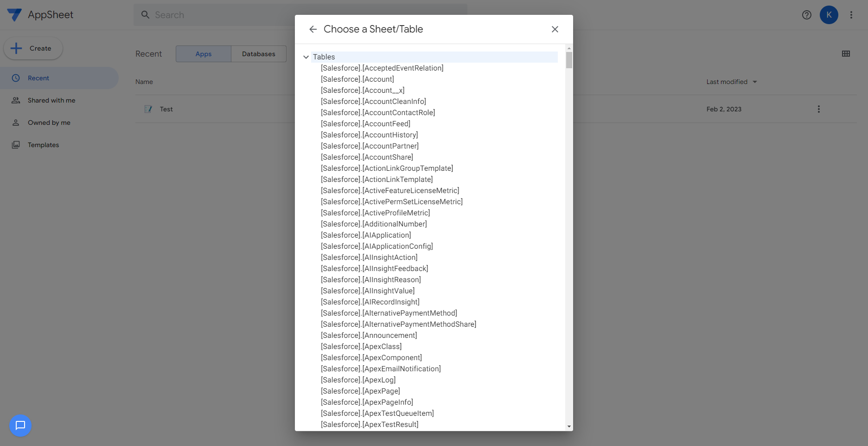Open the chat support bubble icon
868x446 pixels.
20,426
